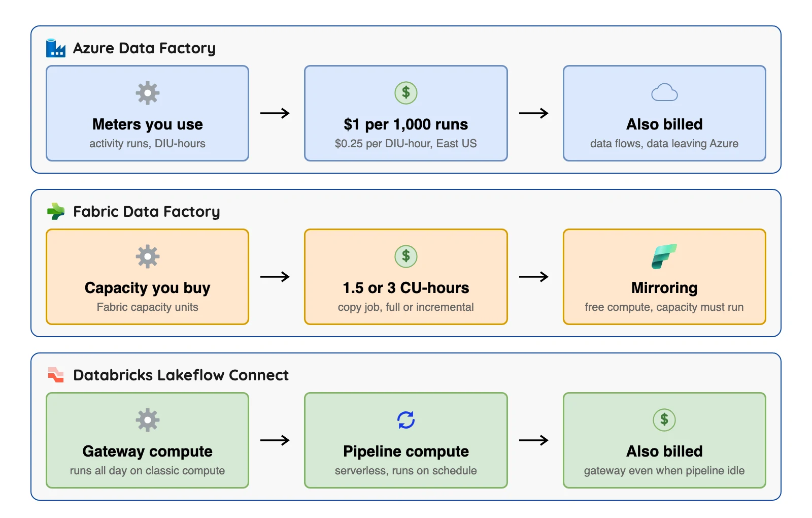The image size is (812, 518).
Task: Click the gear icon above 'Capacity you buy'
Action: click(x=148, y=256)
